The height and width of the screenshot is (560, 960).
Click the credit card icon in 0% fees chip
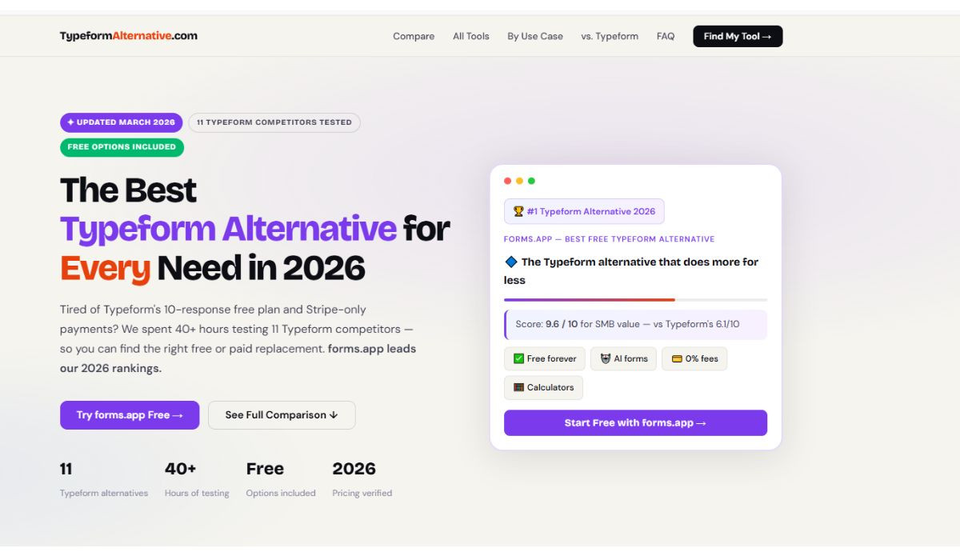pos(677,359)
